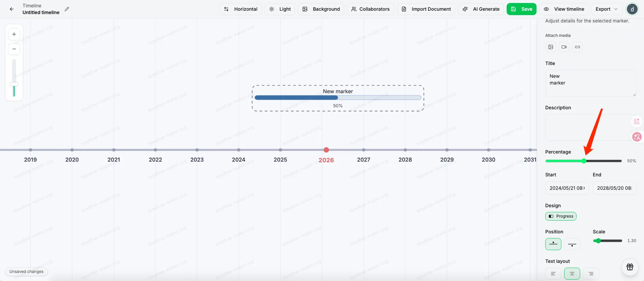Attach a video to the marker
This screenshot has height=281, width=644.
564,47
